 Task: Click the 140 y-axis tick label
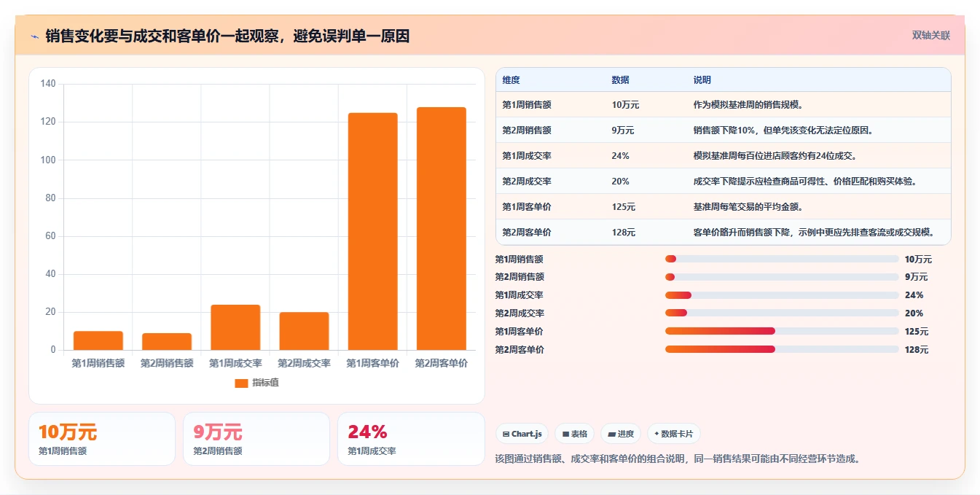tap(48, 84)
